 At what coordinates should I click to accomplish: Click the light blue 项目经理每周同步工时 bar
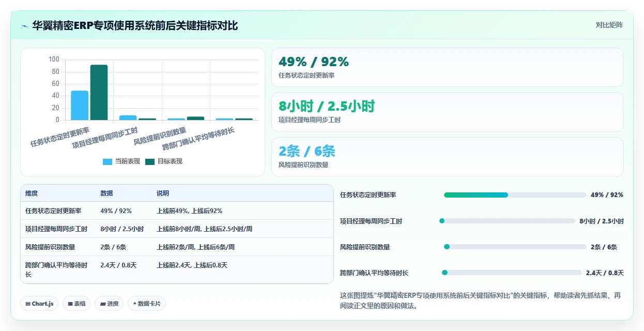[x=128, y=118]
